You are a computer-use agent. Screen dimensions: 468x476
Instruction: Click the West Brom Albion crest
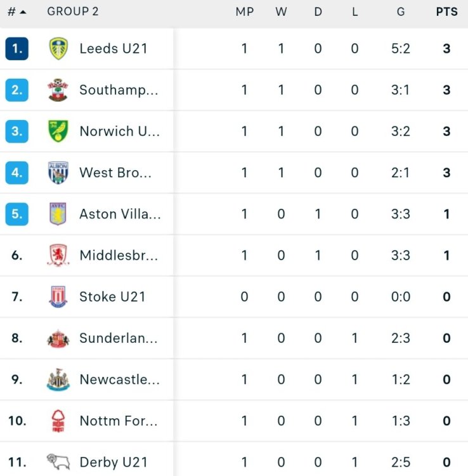coord(58,173)
